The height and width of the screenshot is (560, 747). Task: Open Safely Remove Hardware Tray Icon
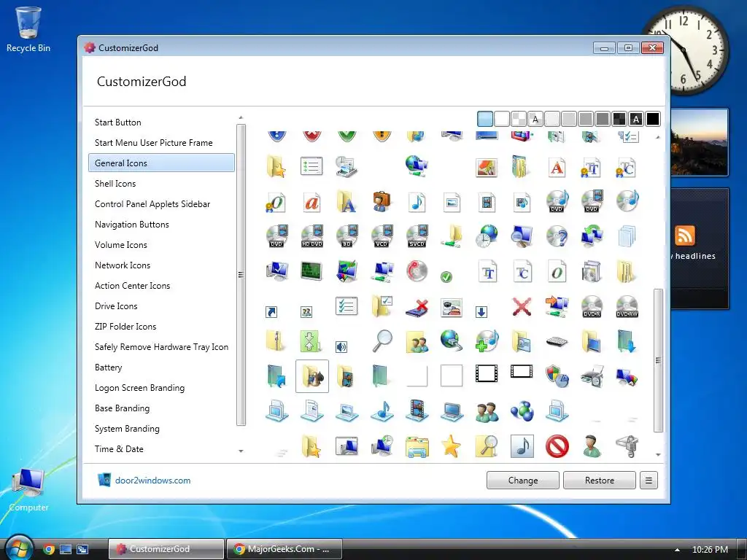click(x=161, y=347)
